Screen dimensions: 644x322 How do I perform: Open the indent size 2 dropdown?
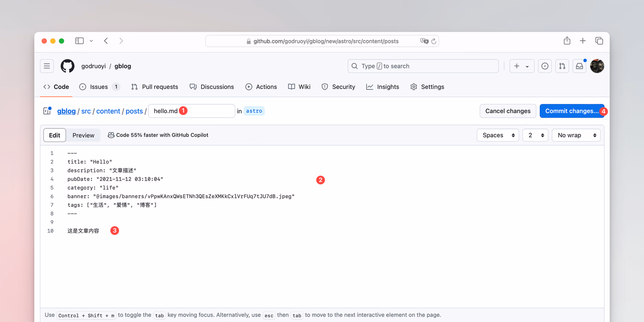pos(535,135)
